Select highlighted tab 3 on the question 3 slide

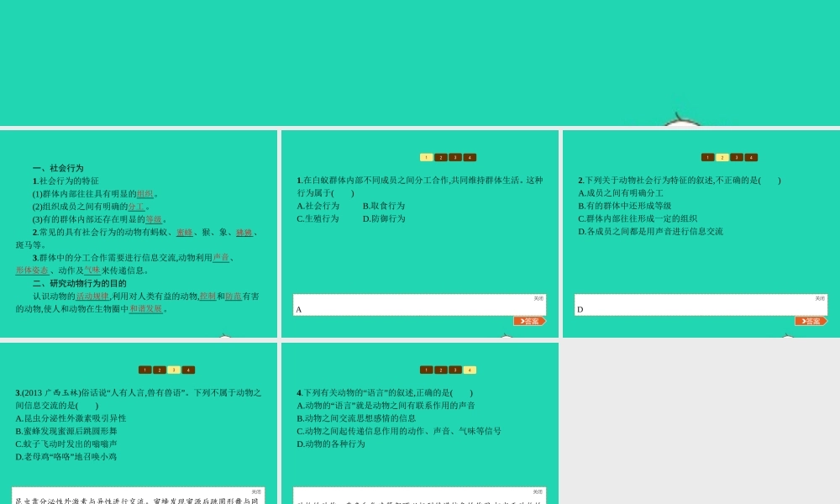coord(174,370)
